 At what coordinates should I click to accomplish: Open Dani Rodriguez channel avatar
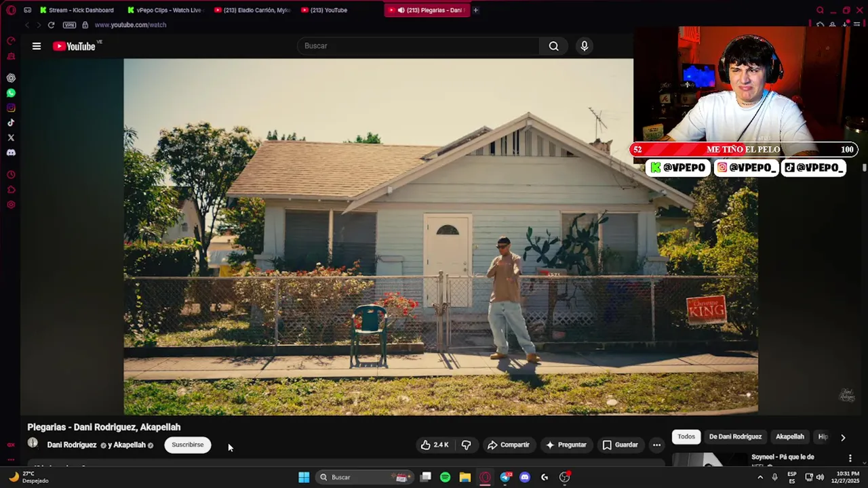(33, 443)
